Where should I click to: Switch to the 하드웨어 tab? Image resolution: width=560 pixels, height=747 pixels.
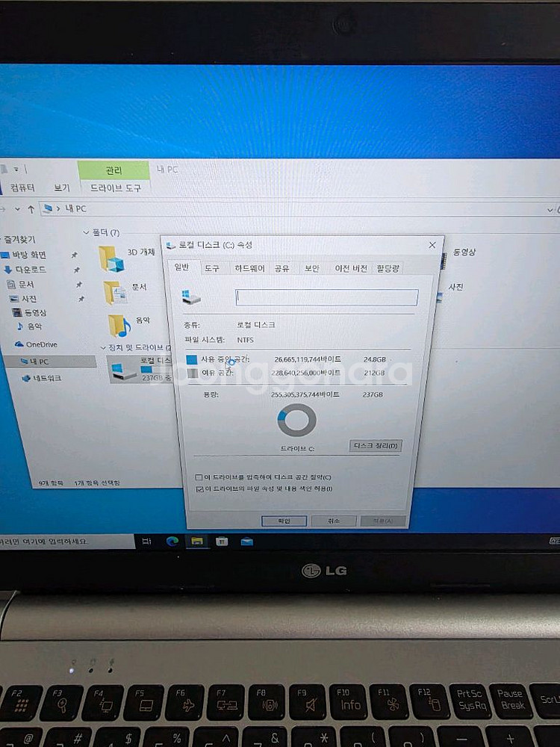249,268
